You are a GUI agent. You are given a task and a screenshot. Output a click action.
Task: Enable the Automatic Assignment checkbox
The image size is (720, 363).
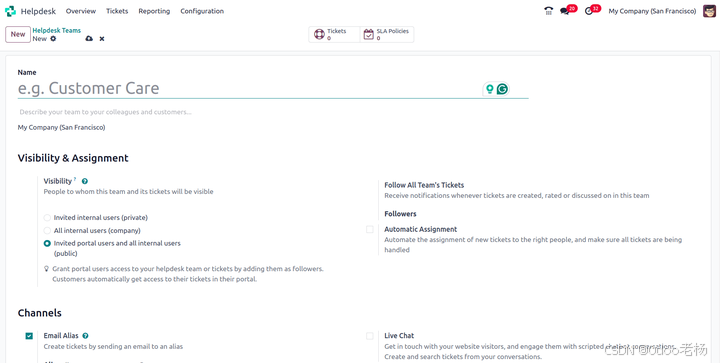pos(370,229)
